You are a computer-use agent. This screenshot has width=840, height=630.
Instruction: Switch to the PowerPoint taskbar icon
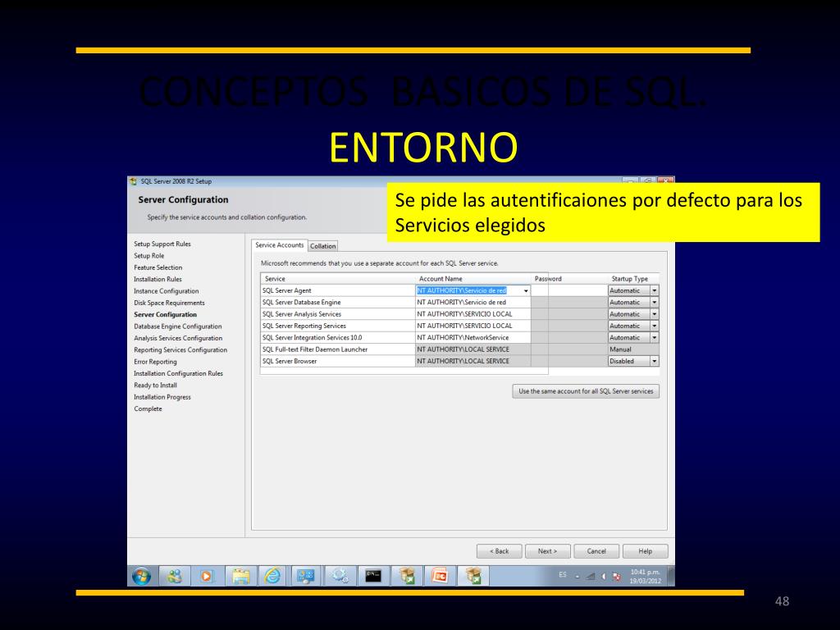(440, 577)
